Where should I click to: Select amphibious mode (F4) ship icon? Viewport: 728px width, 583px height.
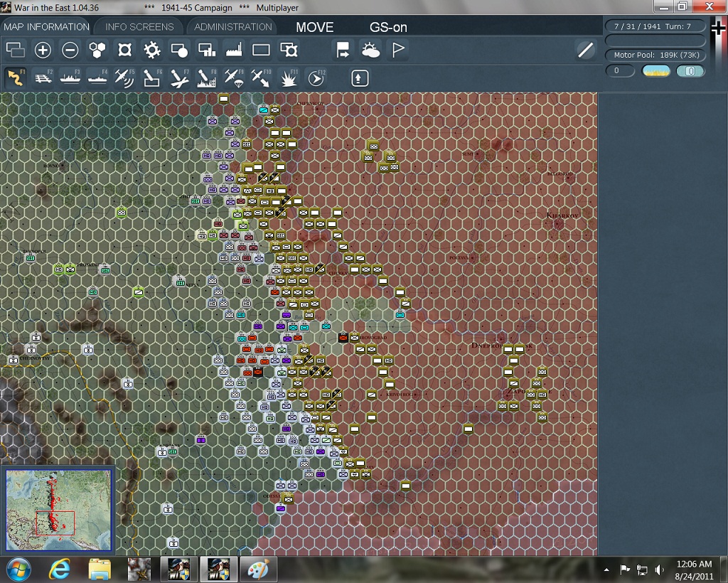(97, 78)
